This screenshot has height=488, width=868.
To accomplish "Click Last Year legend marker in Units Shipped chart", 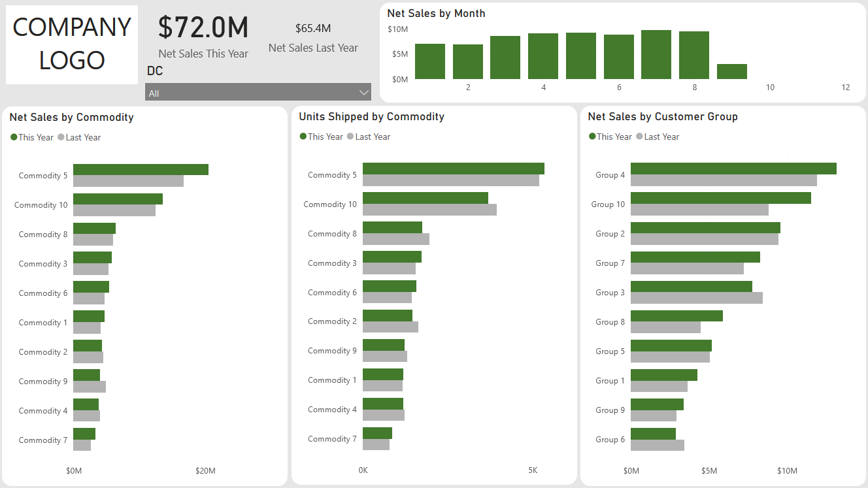I will coord(351,137).
